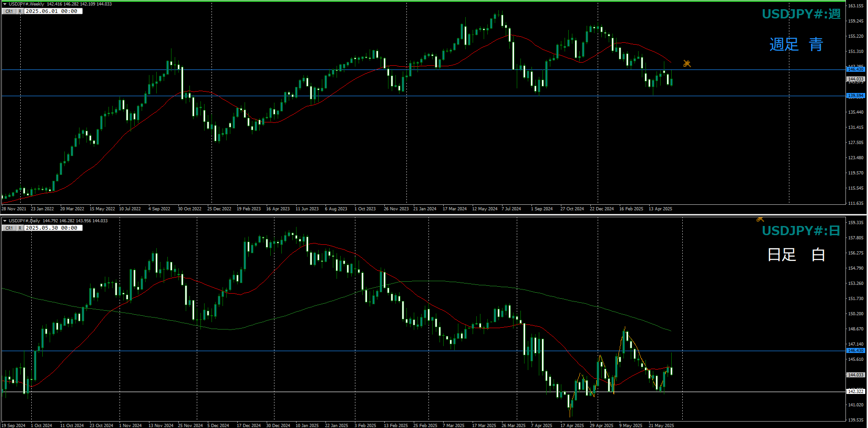Click the 153.260 value on the Daily price scale

856,283
